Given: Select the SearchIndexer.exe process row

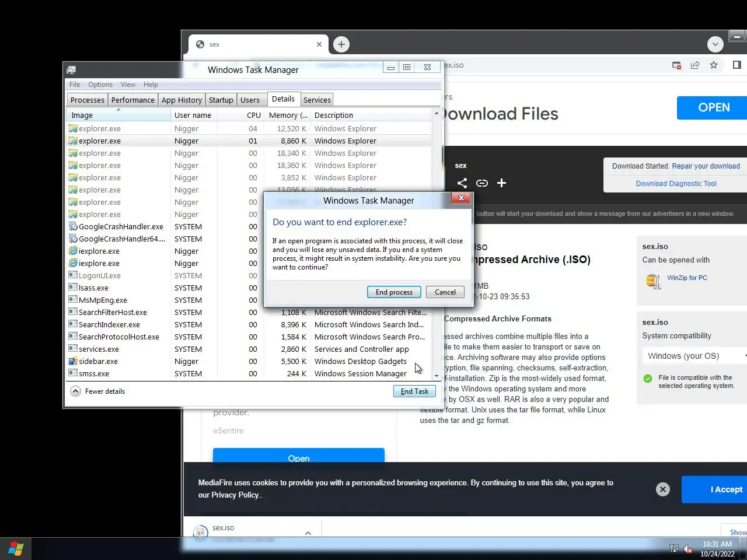Looking at the screenshot, I should pos(249,324).
